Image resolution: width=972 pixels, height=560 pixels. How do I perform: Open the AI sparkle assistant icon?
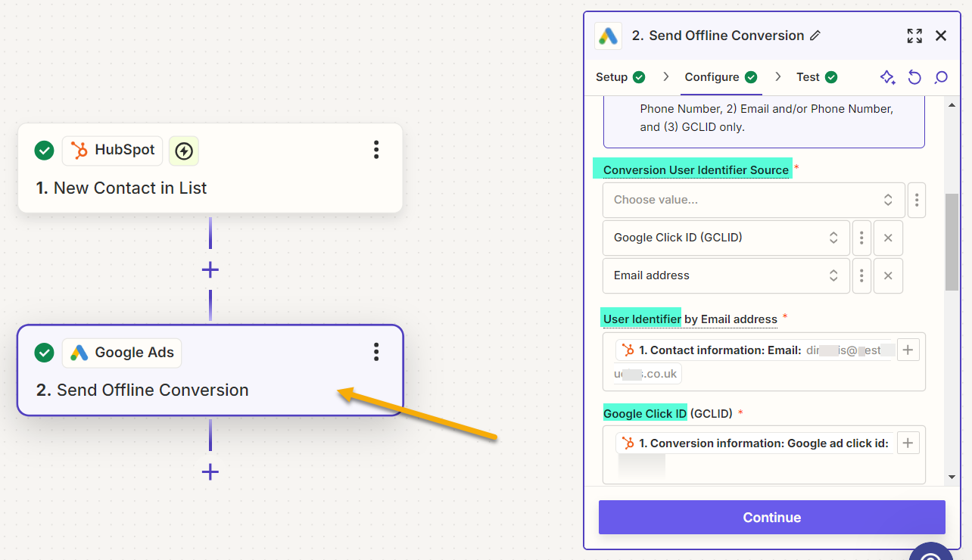[x=887, y=77]
